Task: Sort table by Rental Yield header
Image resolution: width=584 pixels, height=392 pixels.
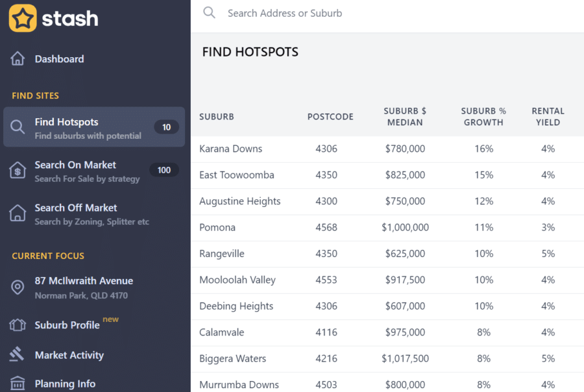Action: 548,117
